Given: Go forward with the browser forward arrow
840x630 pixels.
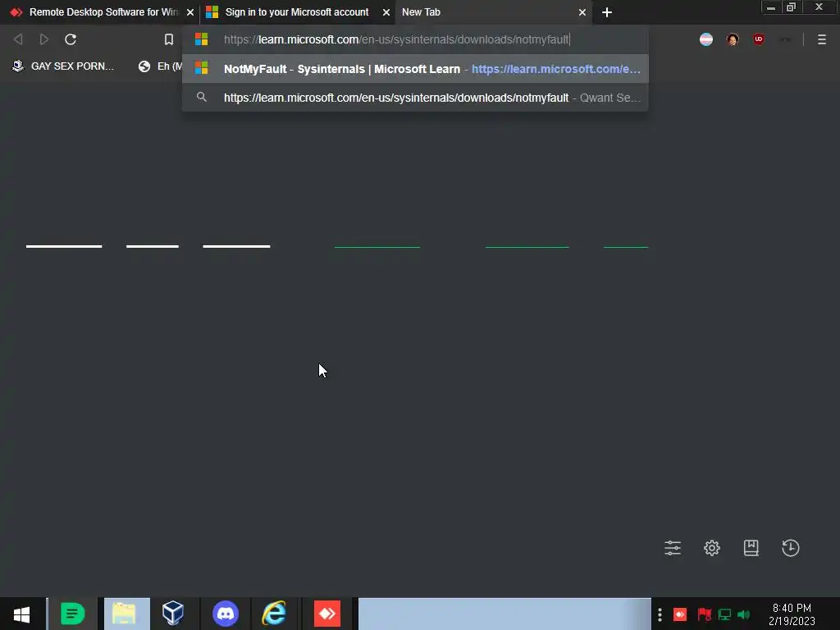Looking at the screenshot, I should click(x=44, y=39).
